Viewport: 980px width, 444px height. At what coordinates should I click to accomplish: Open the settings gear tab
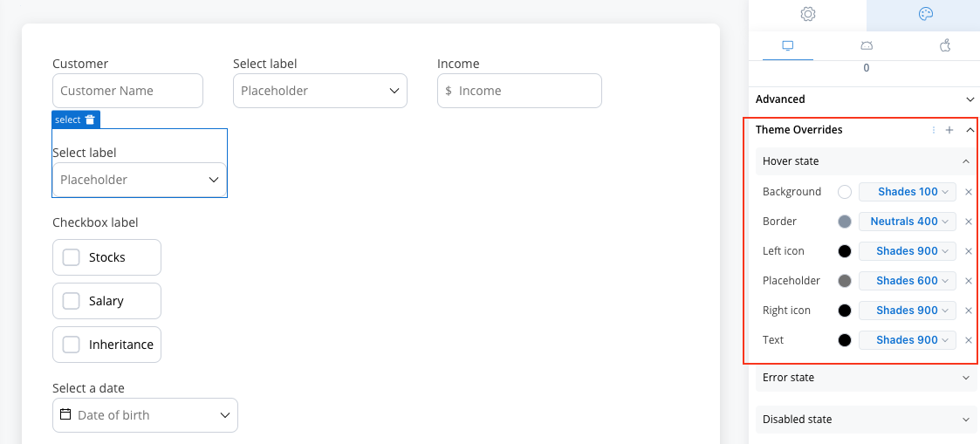807,14
